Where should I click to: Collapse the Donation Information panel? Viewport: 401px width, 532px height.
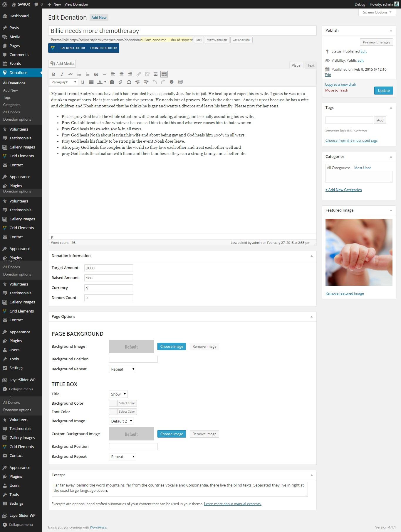tap(311, 256)
